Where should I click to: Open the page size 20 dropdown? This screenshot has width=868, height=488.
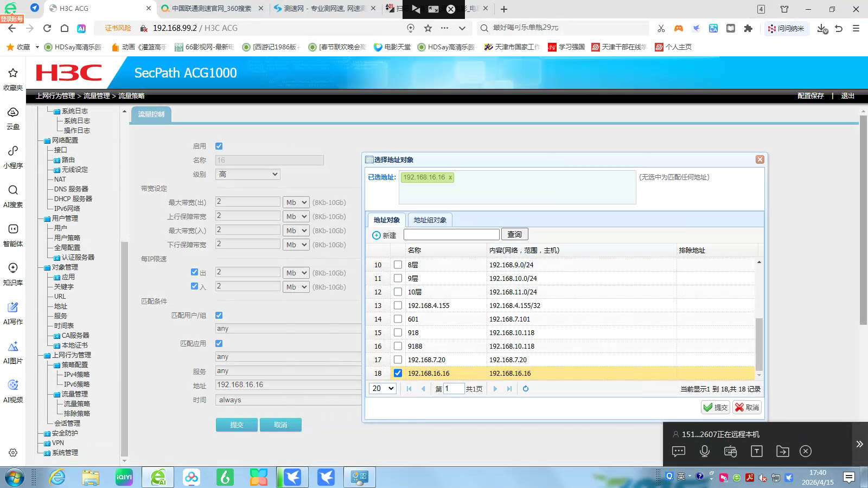pyautogui.click(x=383, y=389)
